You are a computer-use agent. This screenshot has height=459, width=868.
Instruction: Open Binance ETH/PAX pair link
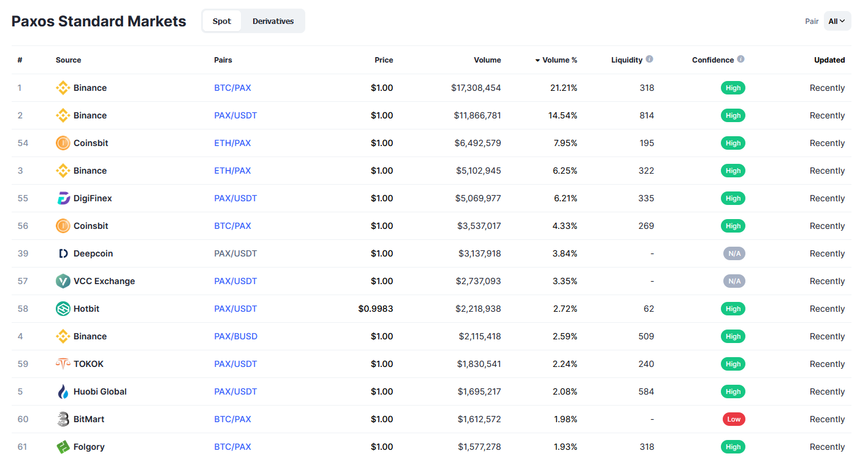(232, 171)
